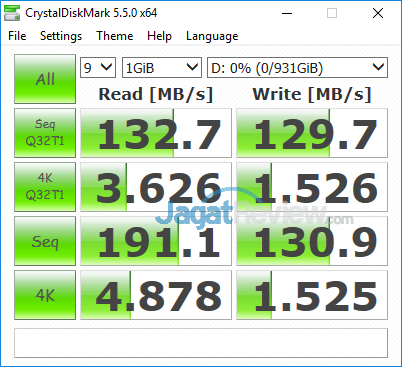Click the CrystalDiskMark app icon in title bar
Screen dimensions: 402x367
click(x=12, y=13)
